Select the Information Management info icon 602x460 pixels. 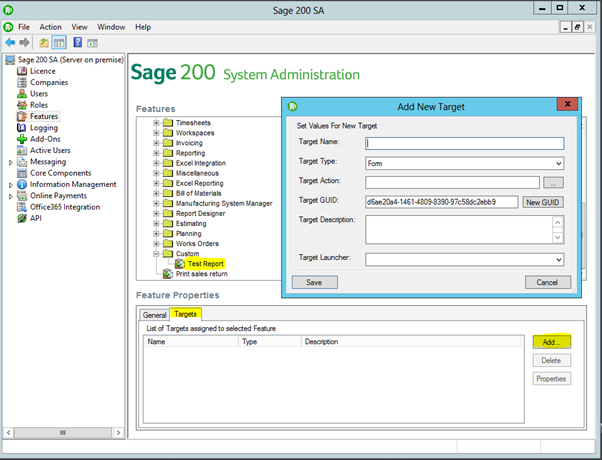[x=22, y=184]
